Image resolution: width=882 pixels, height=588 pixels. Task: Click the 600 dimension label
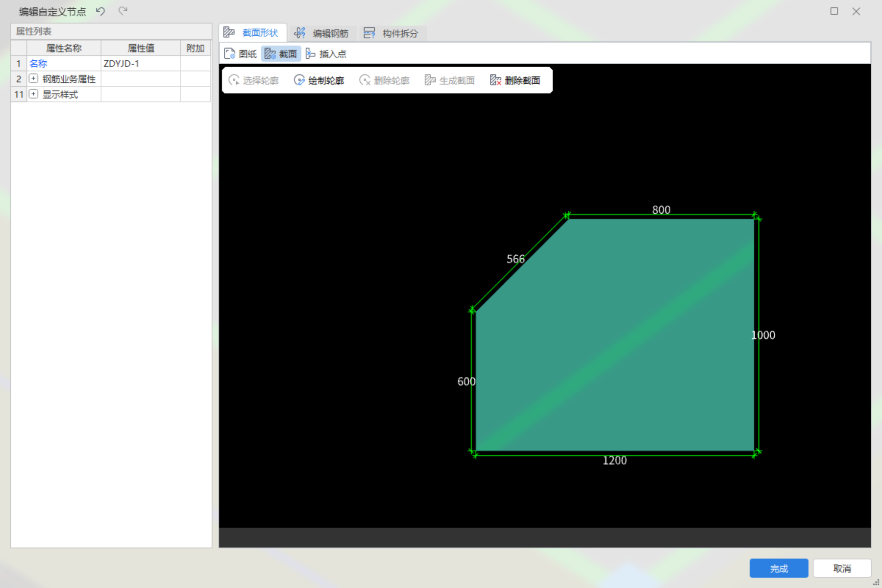coord(466,381)
